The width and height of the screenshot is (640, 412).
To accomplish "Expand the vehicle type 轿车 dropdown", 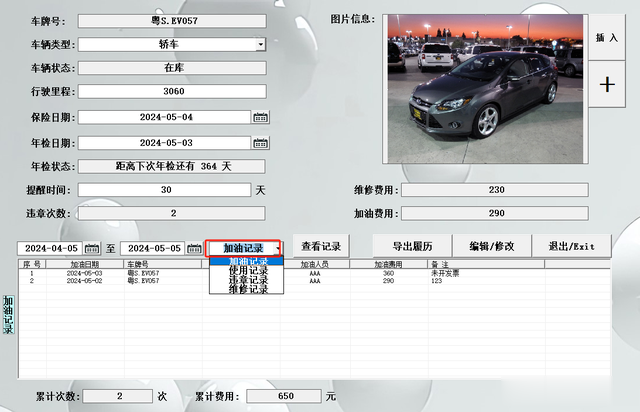I will (x=260, y=44).
